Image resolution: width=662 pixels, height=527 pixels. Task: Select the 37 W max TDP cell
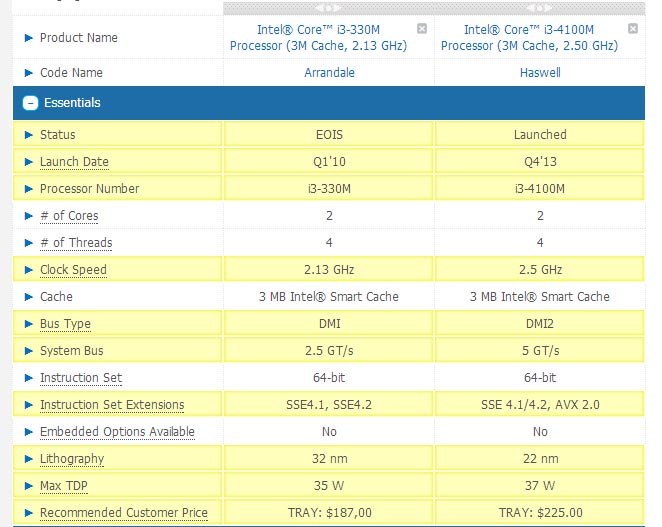pyautogui.click(x=540, y=486)
